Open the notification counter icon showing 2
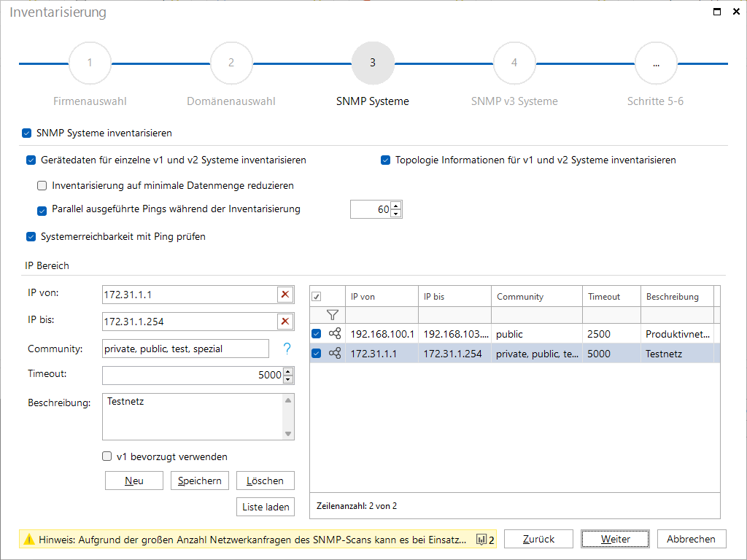 (x=485, y=540)
